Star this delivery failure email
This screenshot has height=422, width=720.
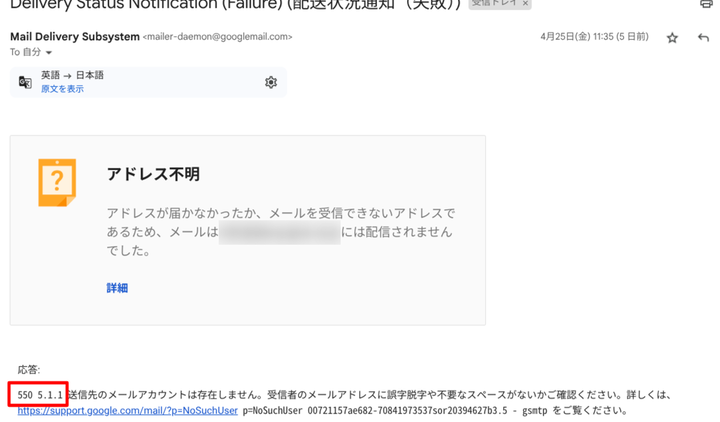click(672, 38)
